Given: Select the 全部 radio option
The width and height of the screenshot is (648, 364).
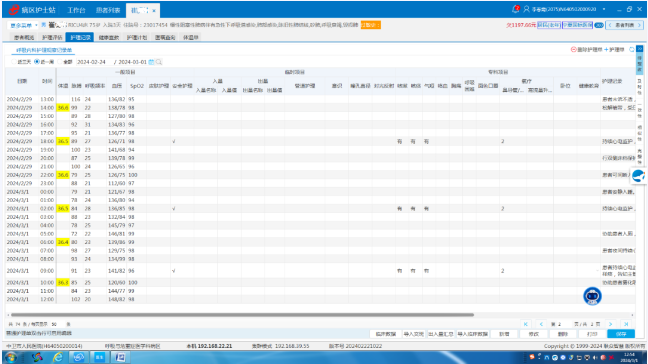Looking at the screenshot, I should point(60,62).
